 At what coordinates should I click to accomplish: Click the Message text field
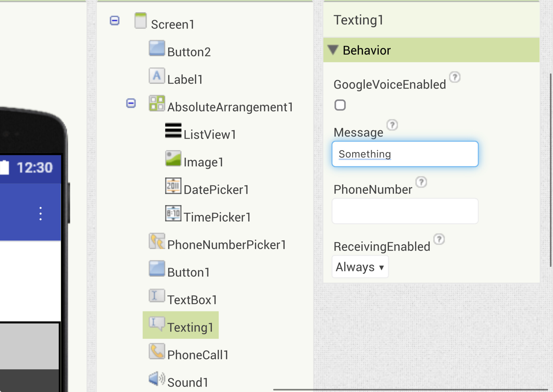(405, 154)
